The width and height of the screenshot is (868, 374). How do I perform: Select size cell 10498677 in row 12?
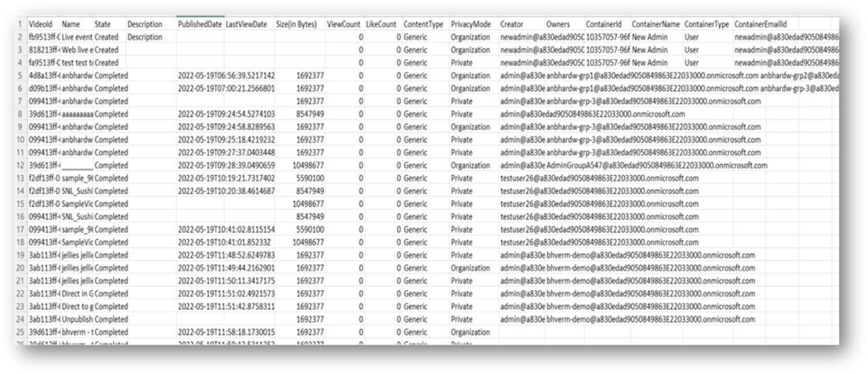tap(300, 165)
